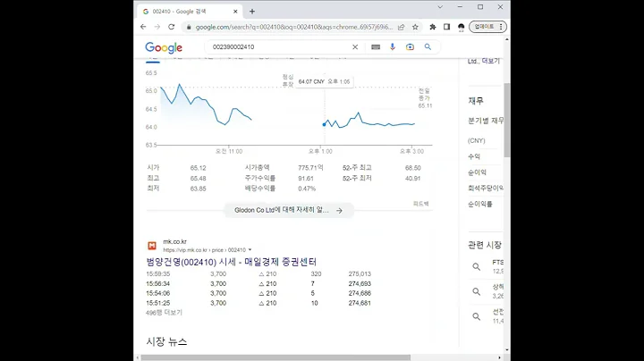The image size is (644, 361).
Task: Click the 순이익률 label in financials
Action: pyautogui.click(x=479, y=204)
